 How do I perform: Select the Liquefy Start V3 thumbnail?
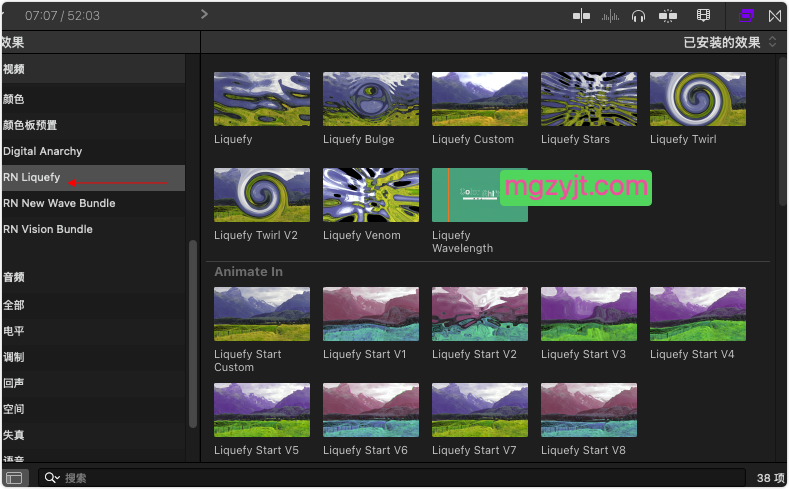pyautogui.click(x=589, y=314)
